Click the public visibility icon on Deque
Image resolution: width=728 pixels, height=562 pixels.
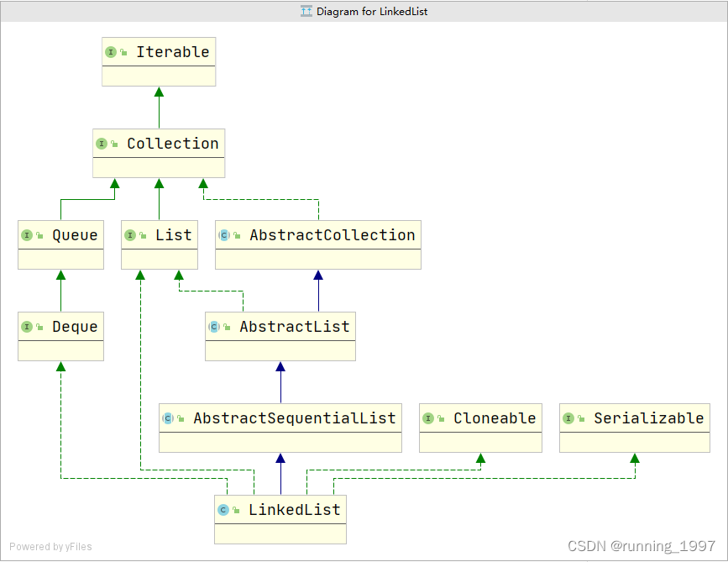point(39,327)
